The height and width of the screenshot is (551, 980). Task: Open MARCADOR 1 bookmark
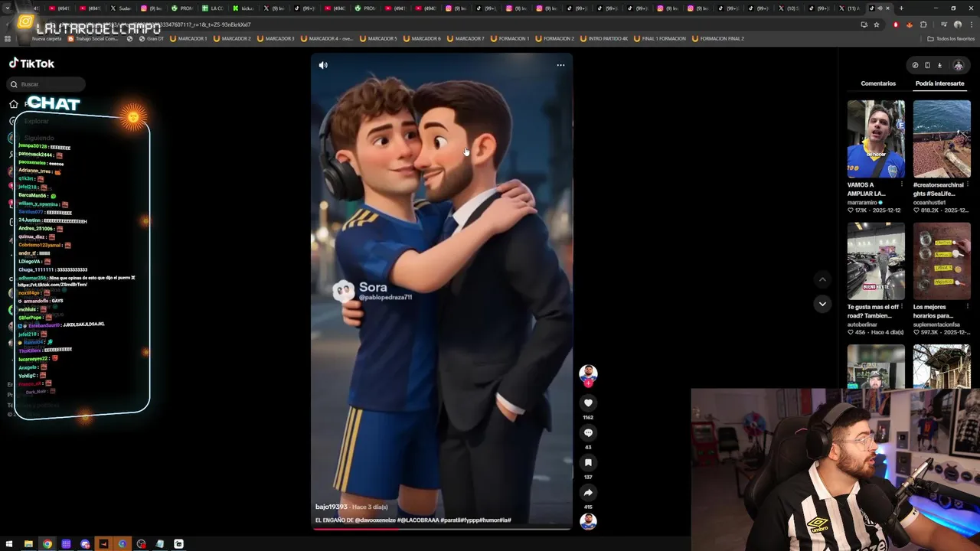(188, 38)
